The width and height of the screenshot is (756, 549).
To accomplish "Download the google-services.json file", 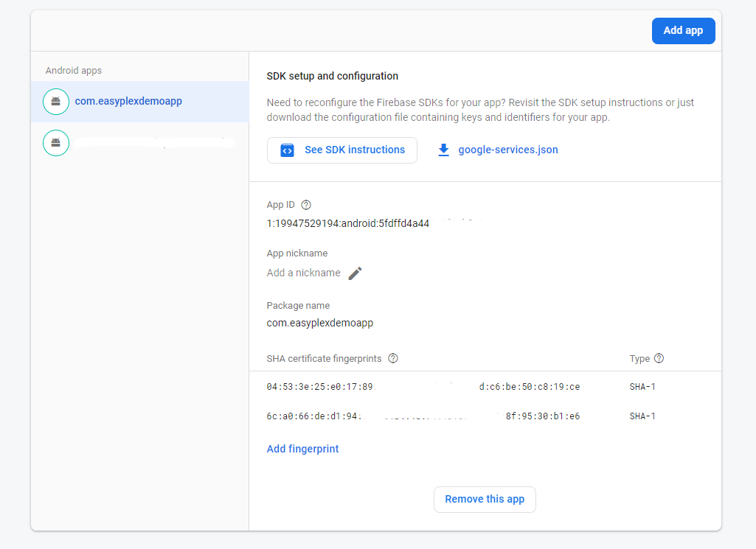I will 507,150.
